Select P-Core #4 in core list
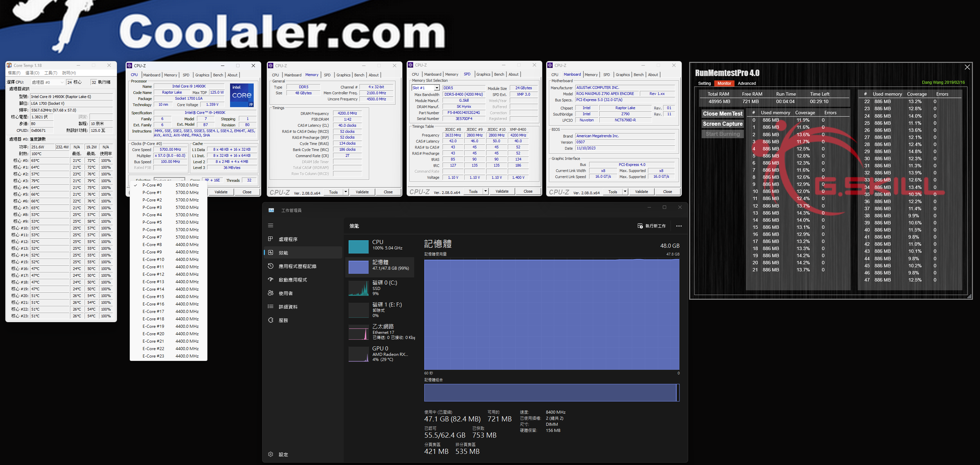 point(168,215)
